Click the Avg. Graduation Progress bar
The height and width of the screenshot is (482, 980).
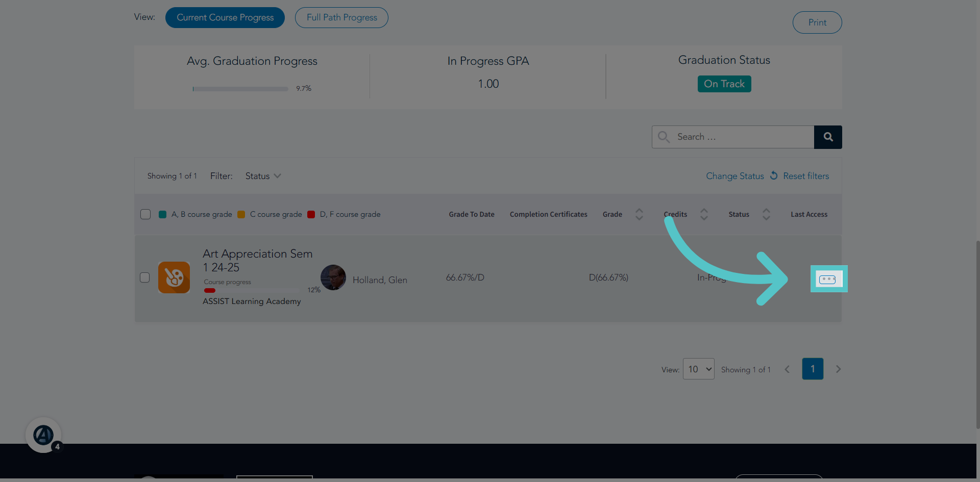pos(240,89)
